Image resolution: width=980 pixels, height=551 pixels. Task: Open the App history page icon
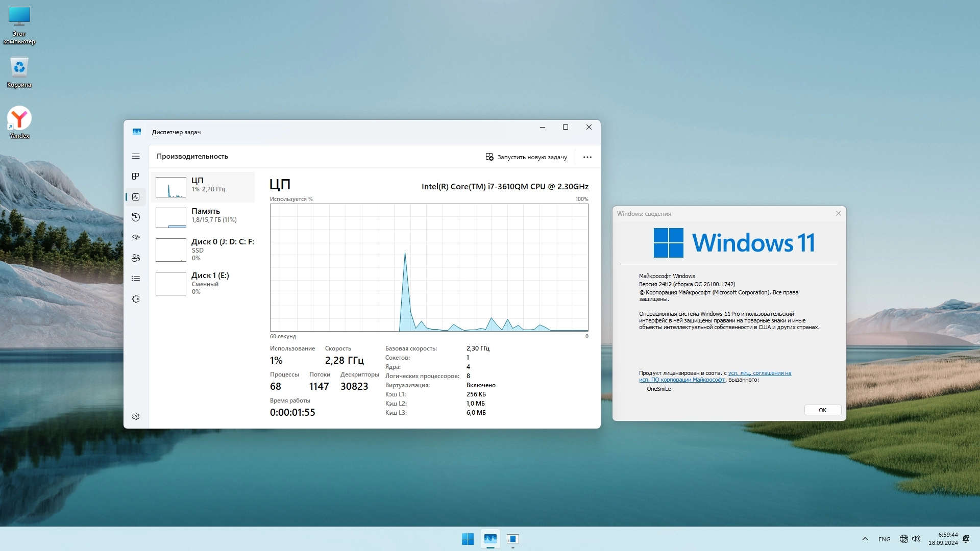(135, 217)
